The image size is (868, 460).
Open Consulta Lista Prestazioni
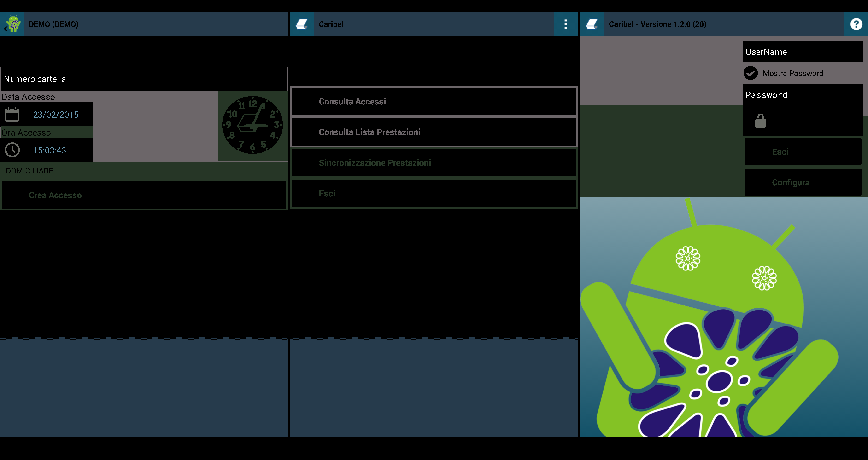(x=434, y=132)
